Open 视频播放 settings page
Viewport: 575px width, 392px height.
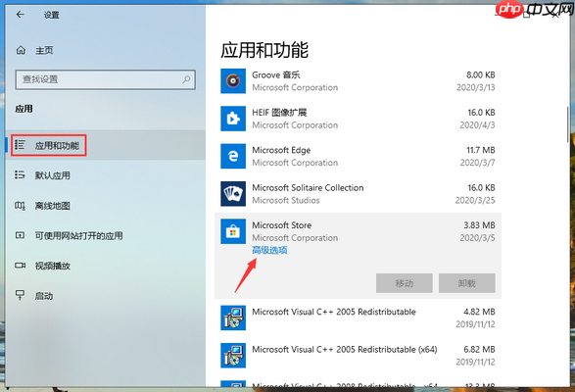[x=53, y=266]
